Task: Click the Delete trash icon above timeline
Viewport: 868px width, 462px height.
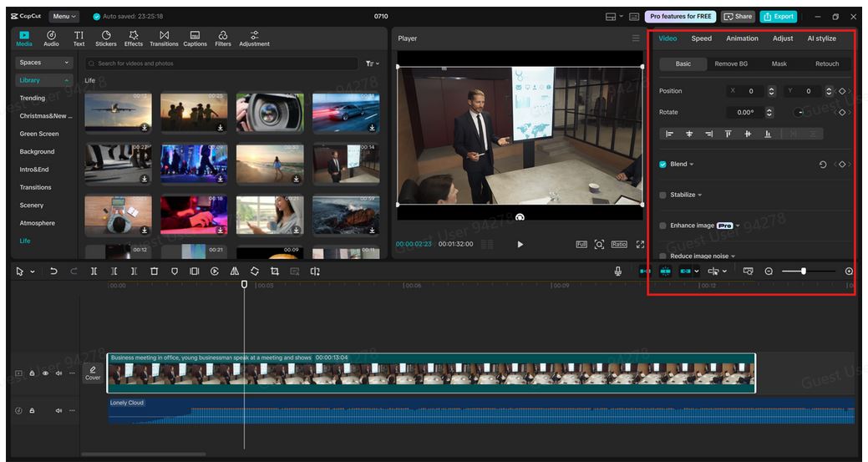Action: click(154, 272)
